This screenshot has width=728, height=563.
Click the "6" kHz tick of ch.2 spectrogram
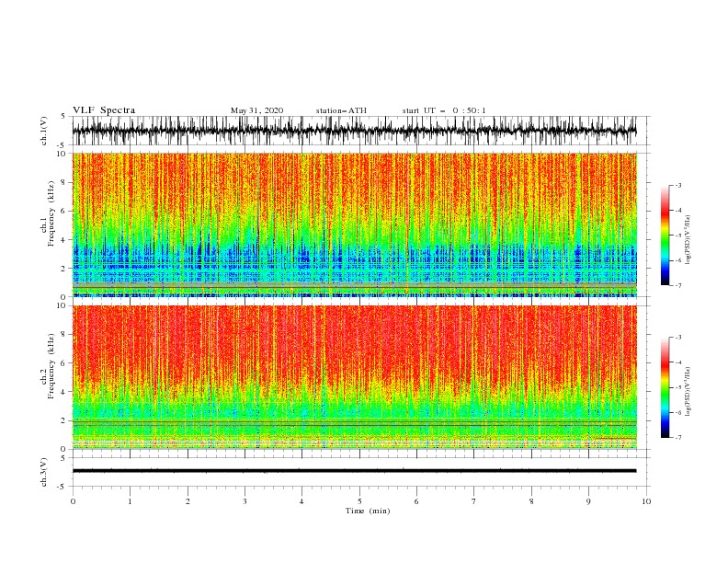coord(64,362)
